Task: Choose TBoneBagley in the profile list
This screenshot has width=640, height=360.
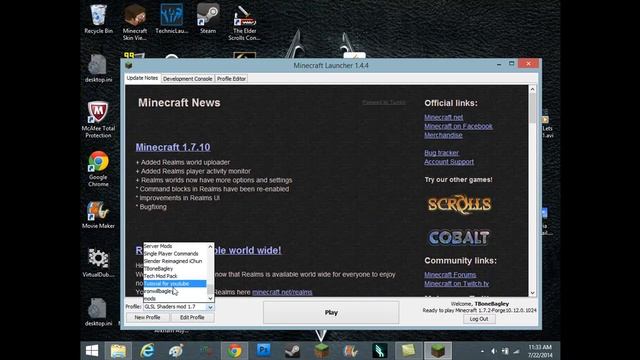Action: [x=175, y=269]
